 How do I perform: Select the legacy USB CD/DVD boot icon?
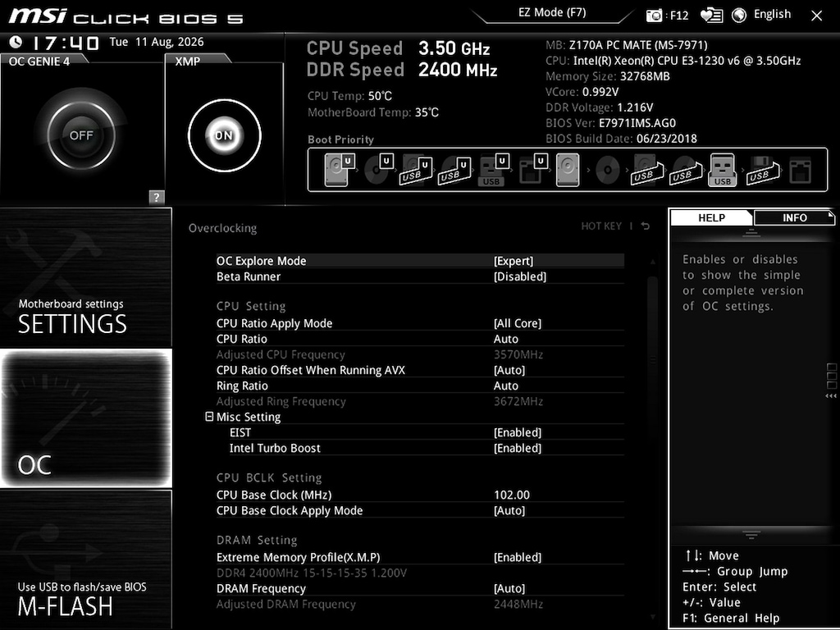686,170
